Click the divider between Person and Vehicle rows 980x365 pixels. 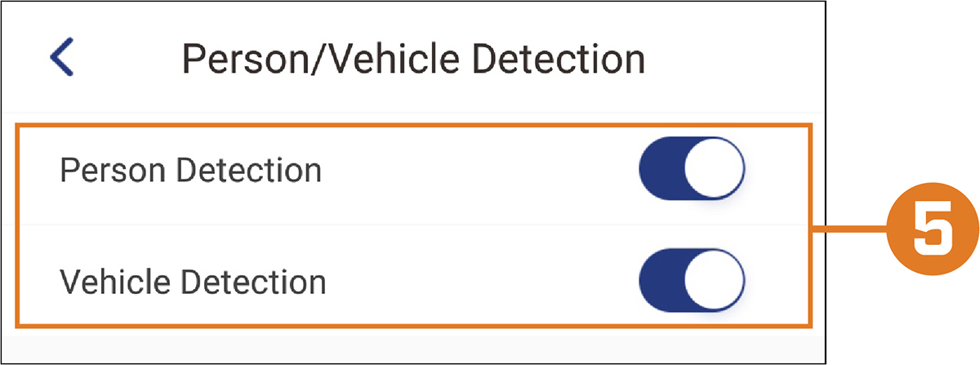point(412,225)
